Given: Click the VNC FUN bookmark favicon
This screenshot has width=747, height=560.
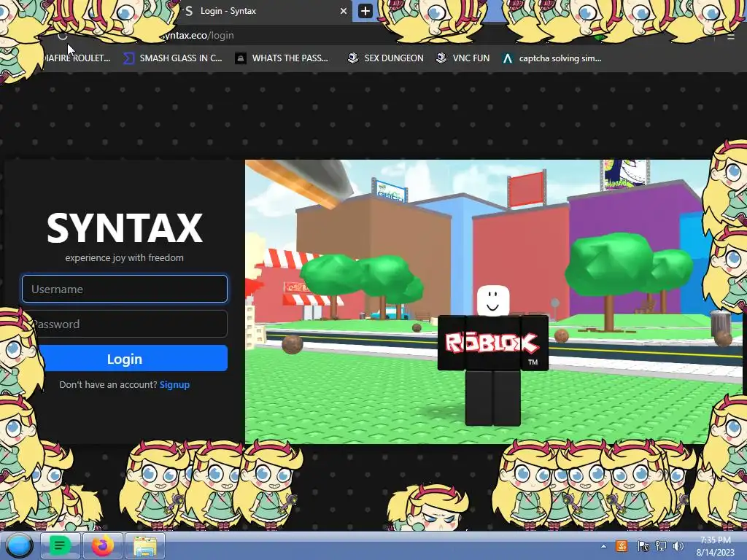Looking at the screenshot, I should pos(441,58).
